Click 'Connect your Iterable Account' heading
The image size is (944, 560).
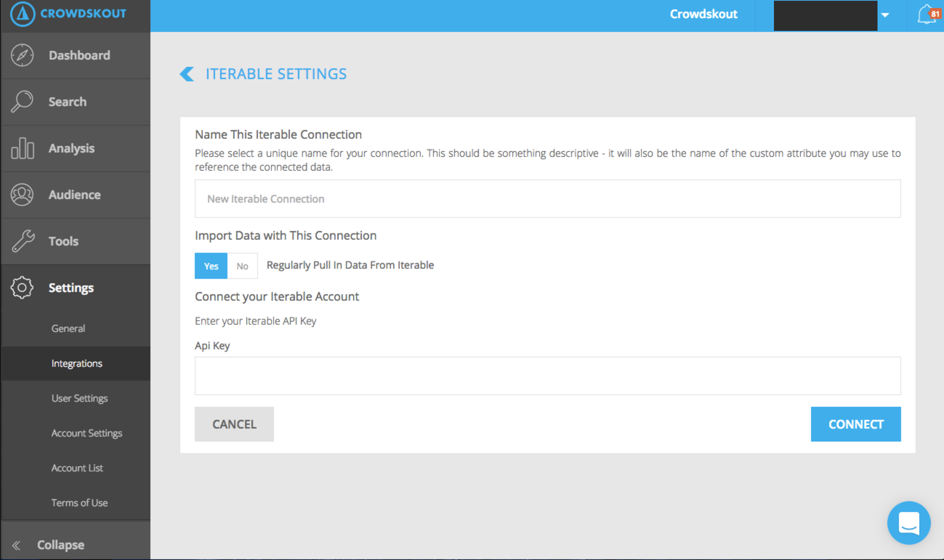[277, 297]
